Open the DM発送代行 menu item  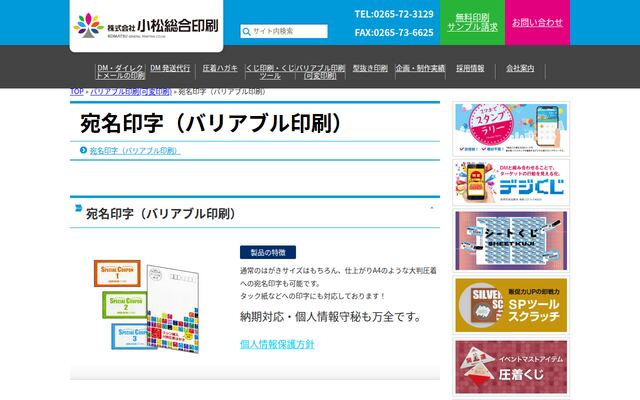[x=170, y=68]
